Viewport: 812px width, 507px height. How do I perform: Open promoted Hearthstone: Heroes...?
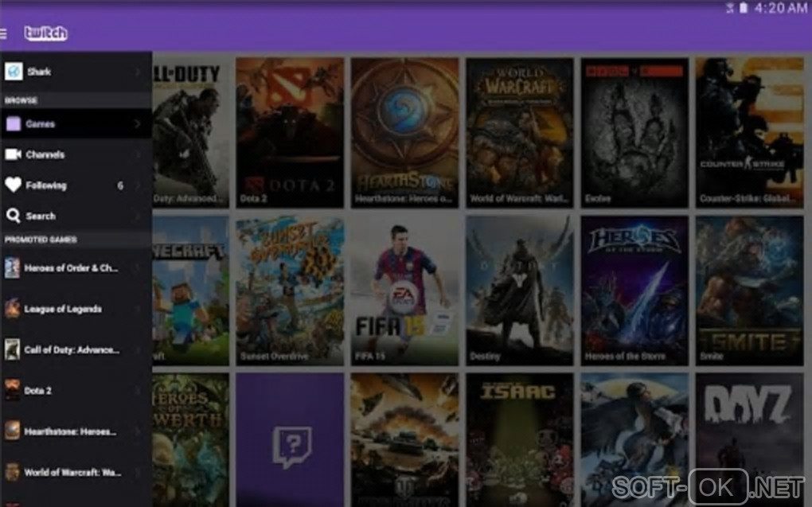(76, 431)
